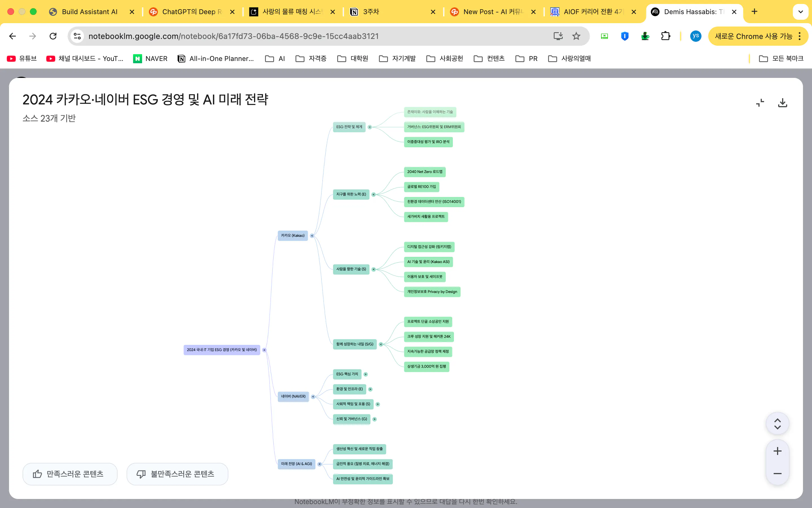This screenshot has width=812, height=508.
Task: Collapse the 사람을 향한 기술 (S) arrow
Action: tap(374, 270)
